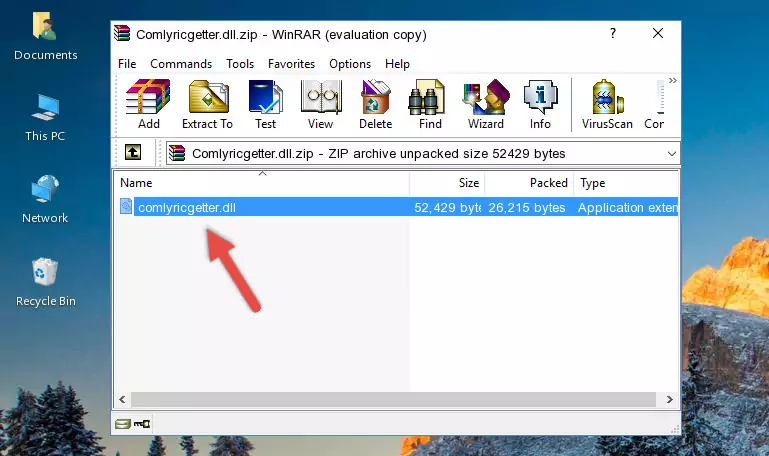Click the password key icon in status bar

(x=142, y=424)
